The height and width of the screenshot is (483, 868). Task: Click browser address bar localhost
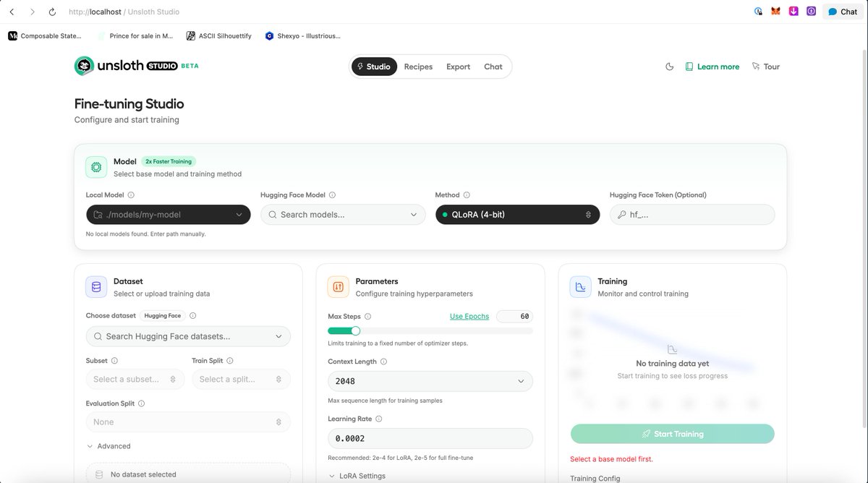click(x=124, y=12)
